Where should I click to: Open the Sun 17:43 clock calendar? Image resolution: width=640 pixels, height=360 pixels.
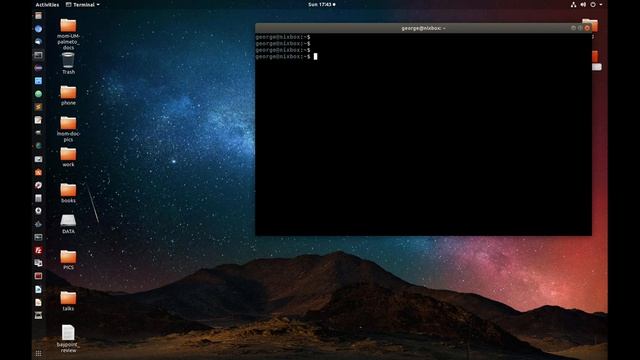point(322,4)
